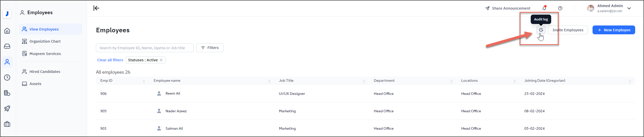
Task: Open the rocket icon in the left rail
Action: click(7, 108)
